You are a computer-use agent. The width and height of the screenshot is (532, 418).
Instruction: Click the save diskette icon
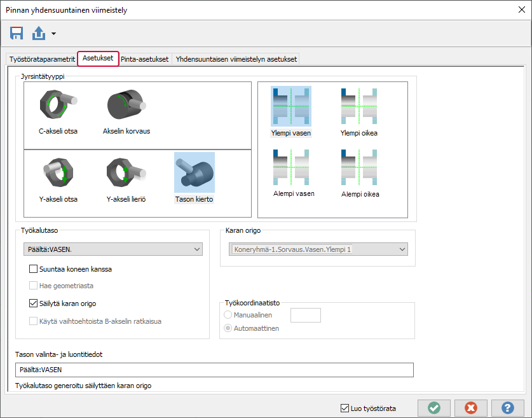17,33
